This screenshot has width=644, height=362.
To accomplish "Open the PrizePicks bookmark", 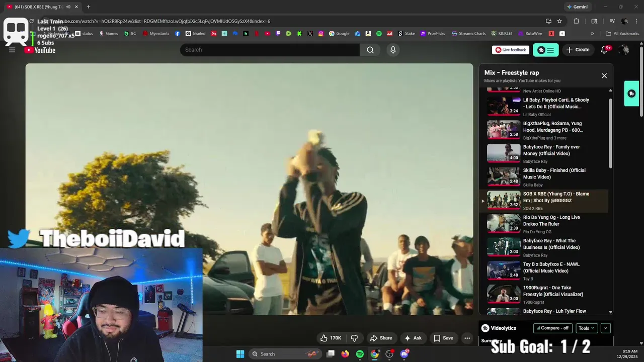I will (433, 34).
